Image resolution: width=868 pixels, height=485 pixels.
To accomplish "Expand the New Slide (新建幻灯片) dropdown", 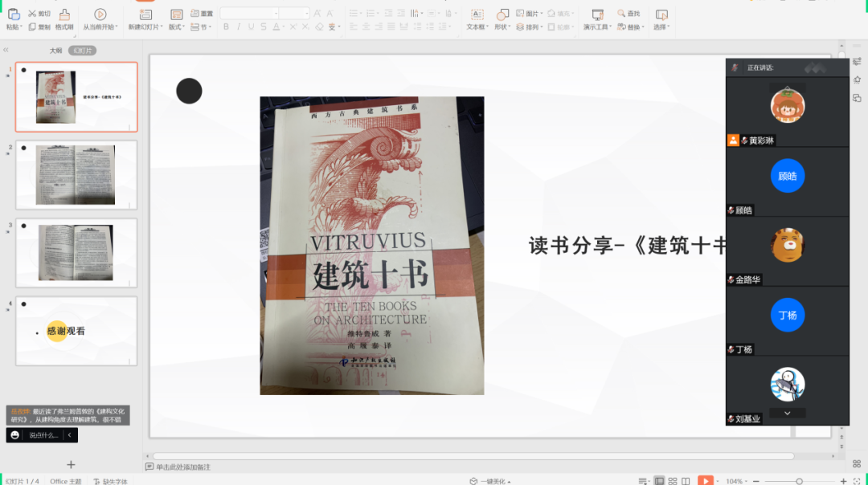I will (145, 27).
